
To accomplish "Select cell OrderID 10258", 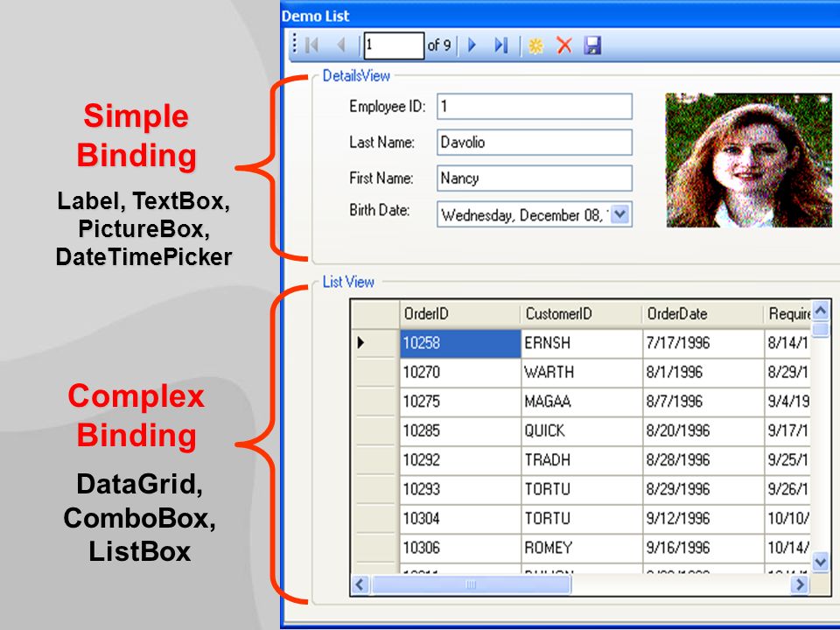I will pyautogui.click(x=460, y=343).
